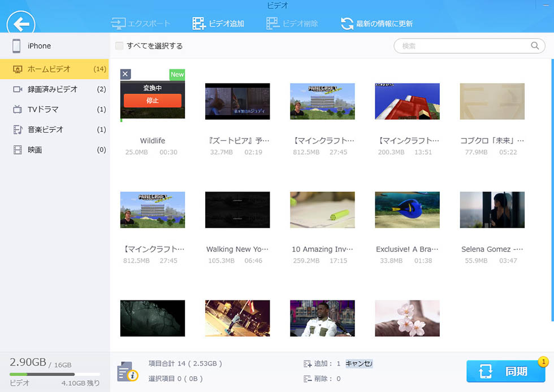This screenshot has height=392, width=554.
Task: Click the エクスポート toolbar label
Action: 149,24
